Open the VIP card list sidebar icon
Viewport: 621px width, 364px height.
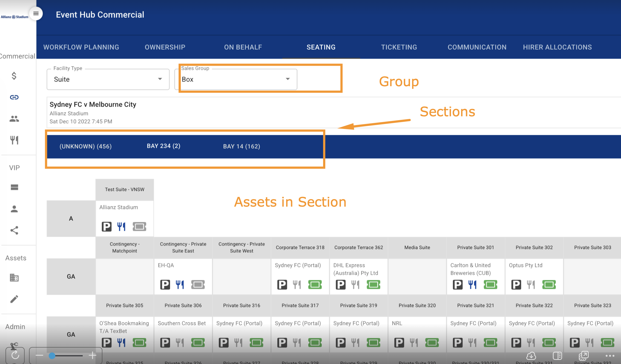[14, 187]
